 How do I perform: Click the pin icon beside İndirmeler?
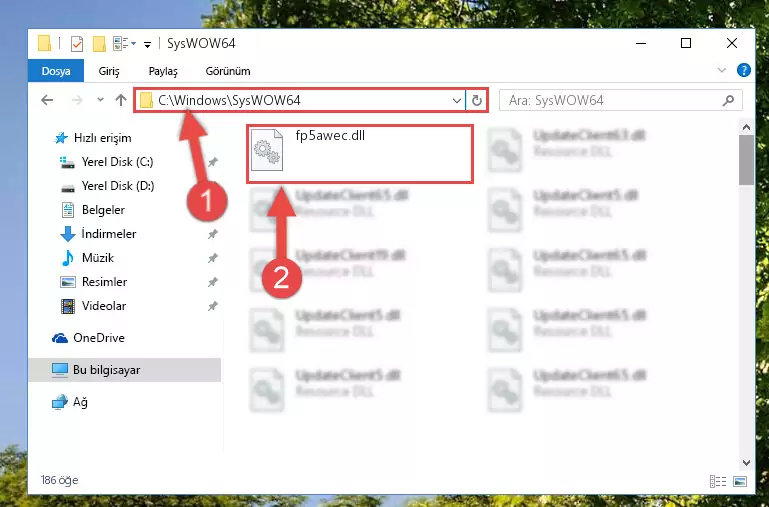pyautogui.click(x=212, y=234)
